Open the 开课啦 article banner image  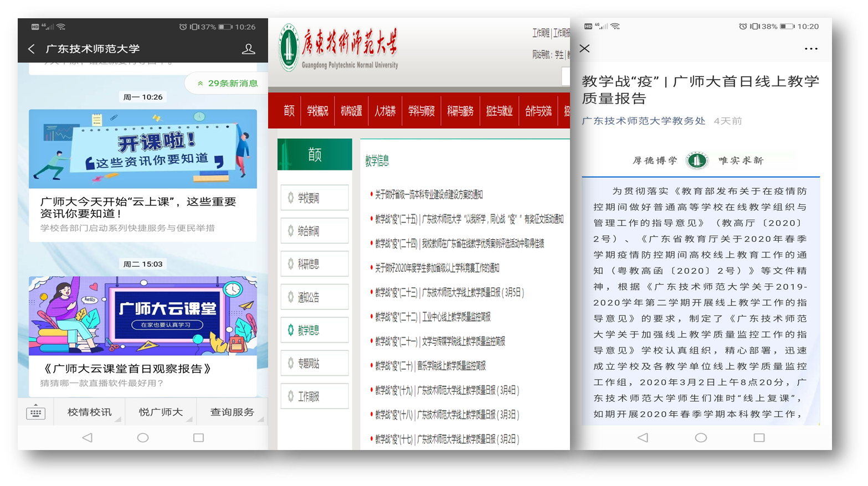click(x=143, y=149)
